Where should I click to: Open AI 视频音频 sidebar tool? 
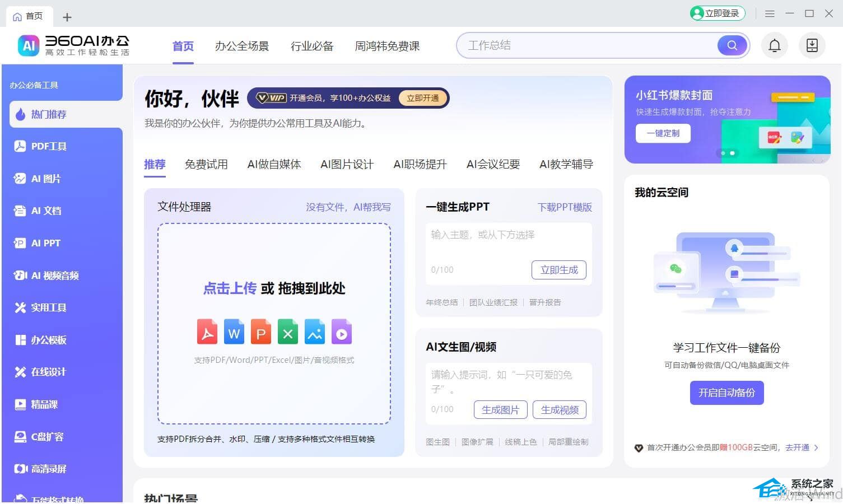(54, 276)
